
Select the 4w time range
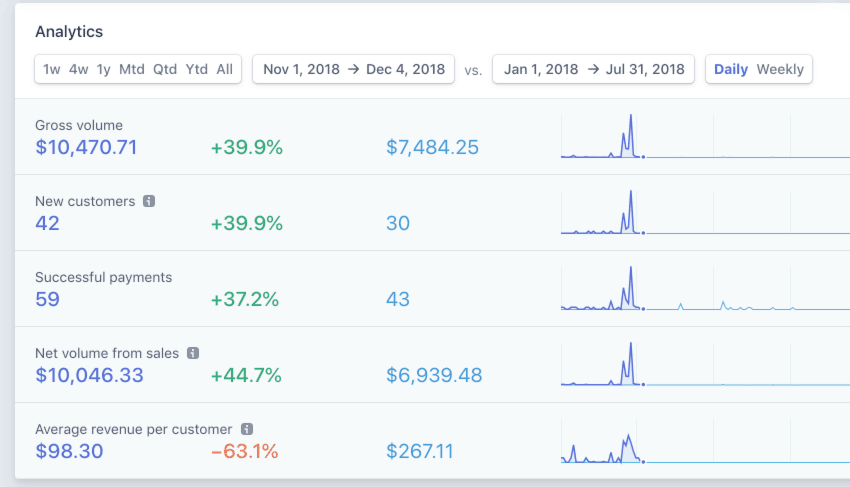[x=79, y=69]
